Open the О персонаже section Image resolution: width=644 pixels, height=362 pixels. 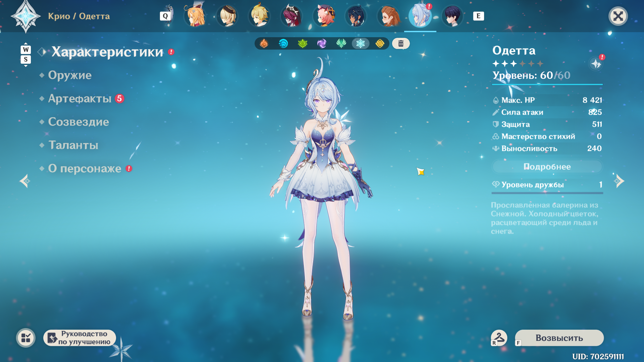[x=85, y=168]
